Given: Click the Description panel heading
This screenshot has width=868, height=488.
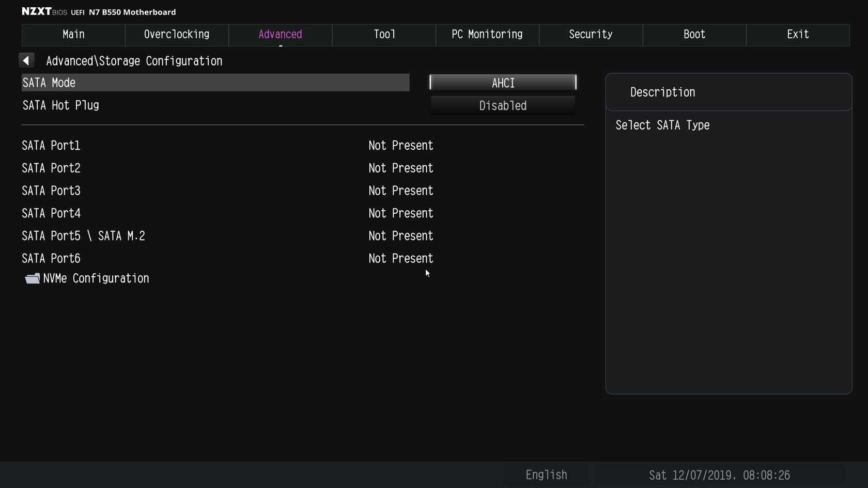Looking at the screenshot, I should pos(662,92).
